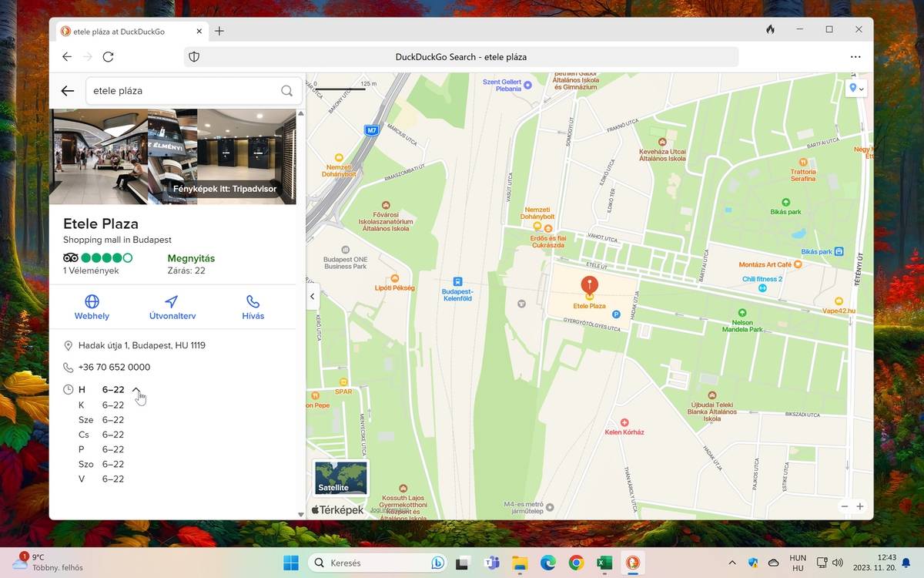Screen dimensions: 924x578
Task: Open the 1 Vélemények reviews link
Action: click(91, 271)
